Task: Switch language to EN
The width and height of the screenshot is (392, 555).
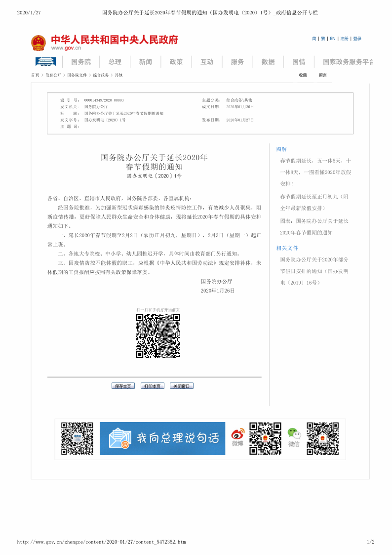Action: [333, 39]
